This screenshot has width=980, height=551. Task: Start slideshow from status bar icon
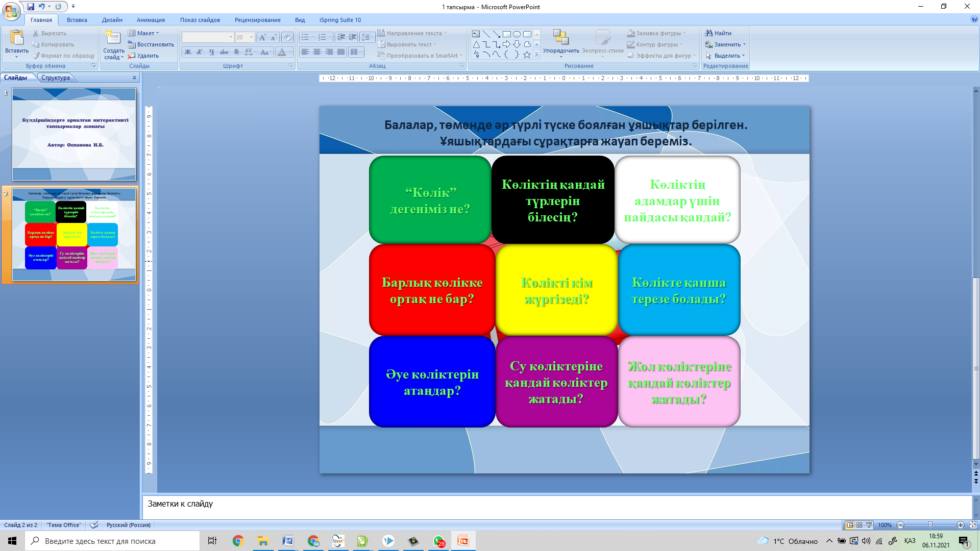(x=869, y=525)
